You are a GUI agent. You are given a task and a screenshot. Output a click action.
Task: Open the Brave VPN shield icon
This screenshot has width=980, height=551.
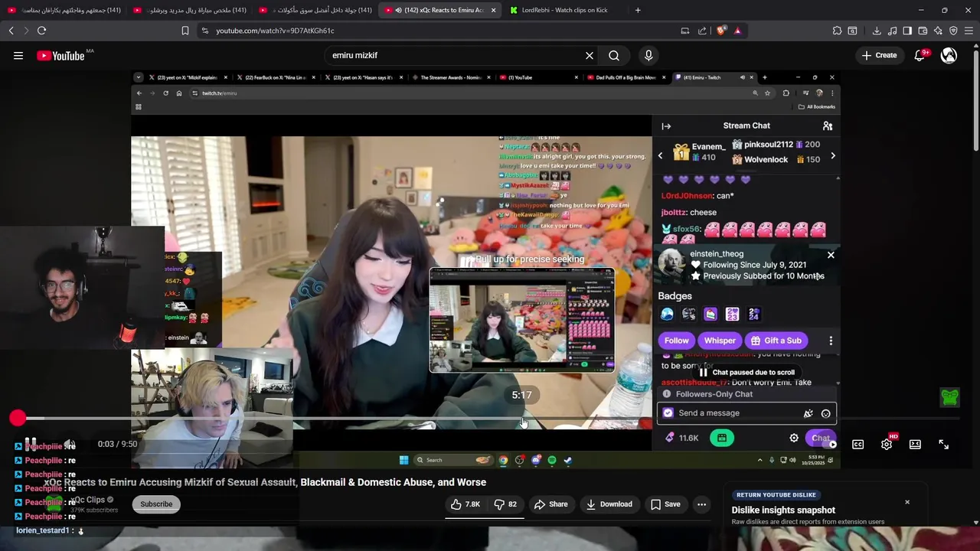(x=953, y=31)
